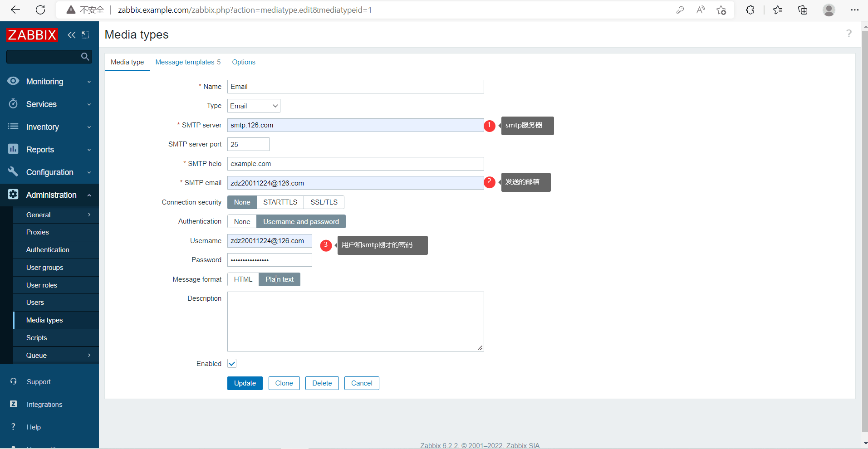Click the Help question mark icon in sidebar
868x449 pixels.
click(x=14, y=427)
